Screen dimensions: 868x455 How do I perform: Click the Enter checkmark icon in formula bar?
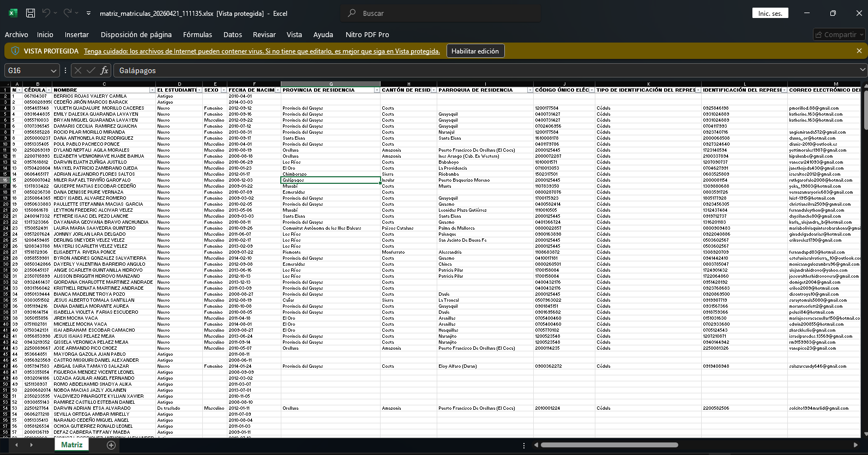click(x=91, y=70)
